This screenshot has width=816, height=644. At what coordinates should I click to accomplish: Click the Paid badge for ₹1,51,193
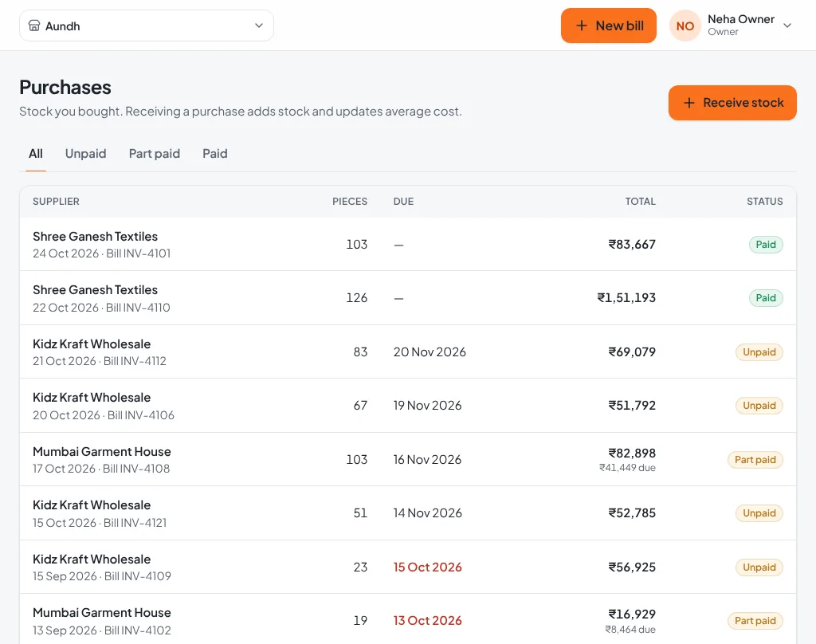[x=766, y=298]
